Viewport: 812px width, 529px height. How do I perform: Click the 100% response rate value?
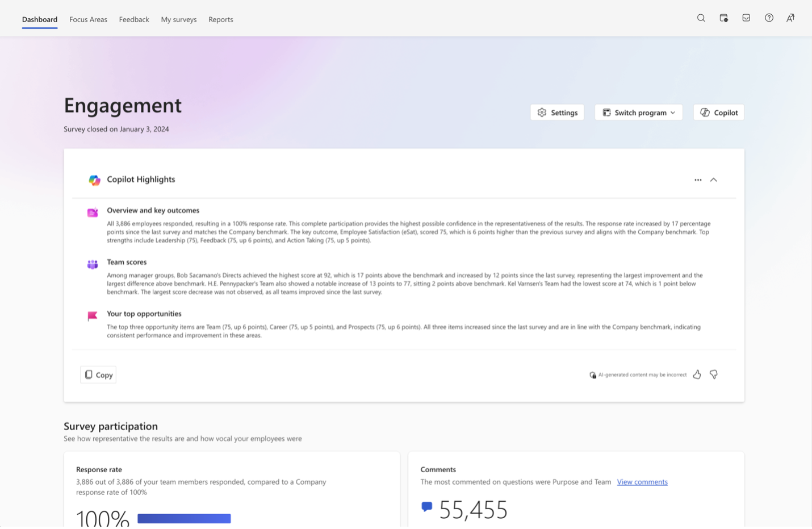pos(103,518)
